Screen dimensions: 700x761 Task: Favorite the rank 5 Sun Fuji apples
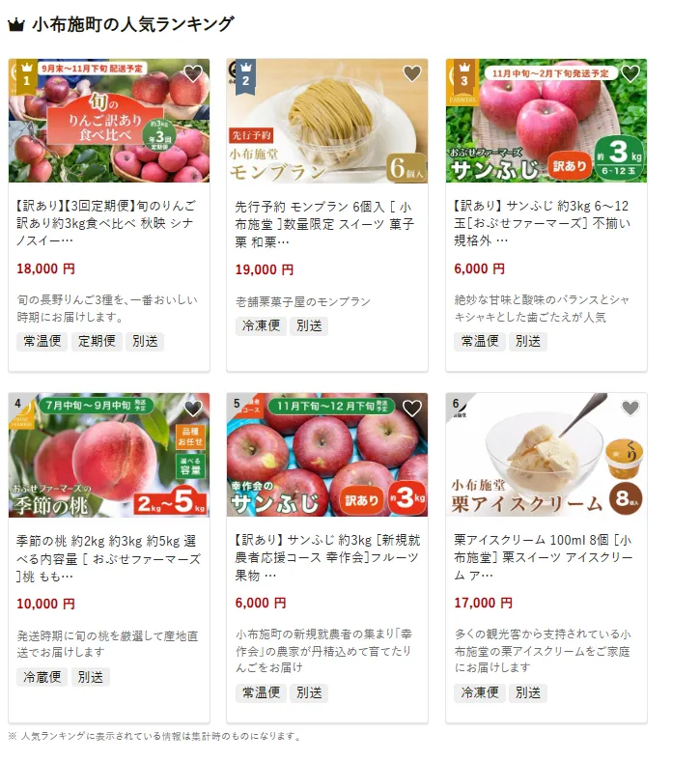point(412,409)
